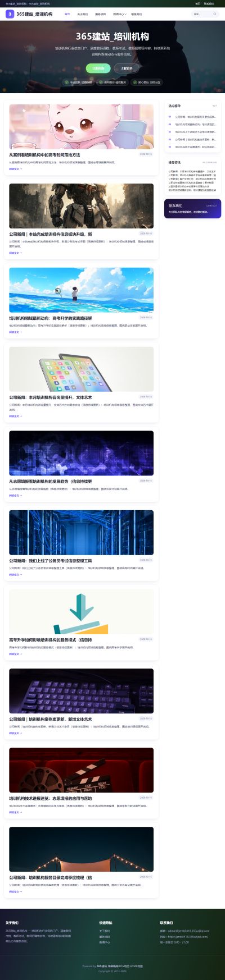Click the check icon beside 用心售后 badge
Viewport: 225px width, 980px height.
tap(135, 82)
